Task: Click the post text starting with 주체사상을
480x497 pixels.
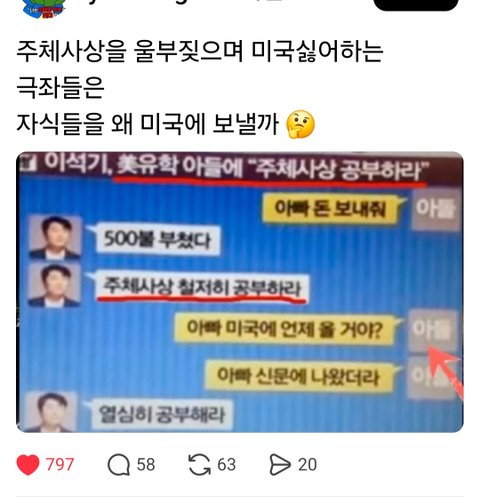Action: pos(200,88)
